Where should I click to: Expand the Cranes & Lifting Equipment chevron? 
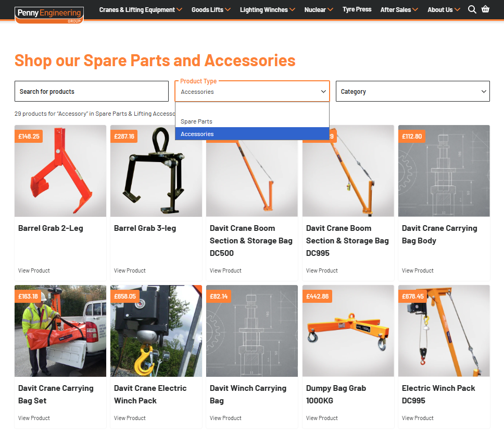click(179, 9)
